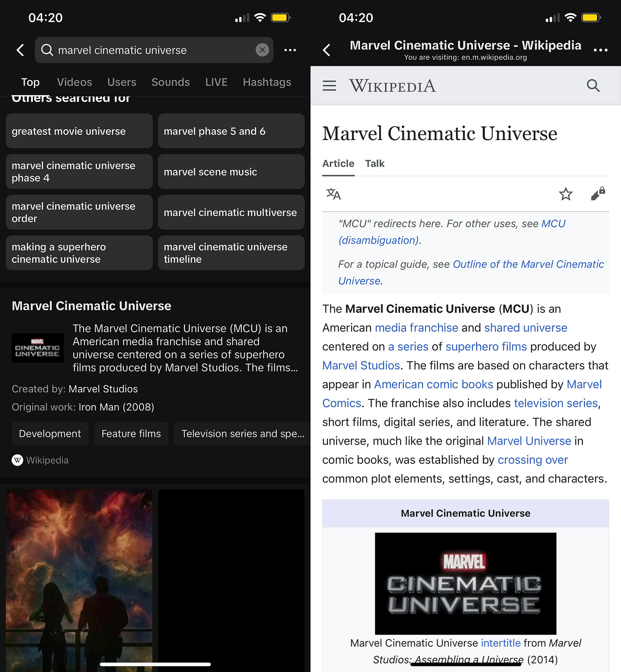621x672 pixels.
Task: Tap 'marvel scene music' suggestion
Action: 231,172
